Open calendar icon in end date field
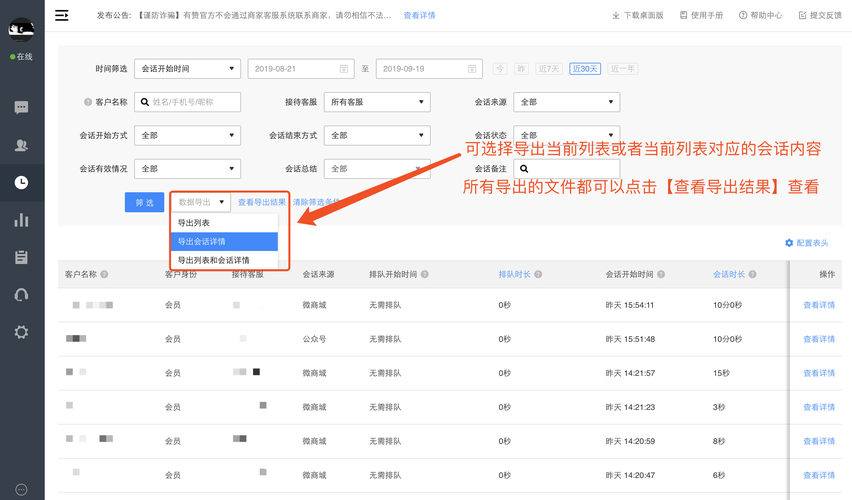The height and width of the screenshot is (500, 852). point(472,69)
